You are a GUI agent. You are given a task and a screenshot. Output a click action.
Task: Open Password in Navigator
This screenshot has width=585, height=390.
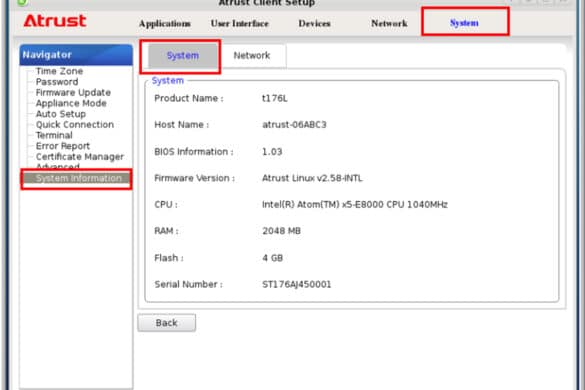[57, 82]
